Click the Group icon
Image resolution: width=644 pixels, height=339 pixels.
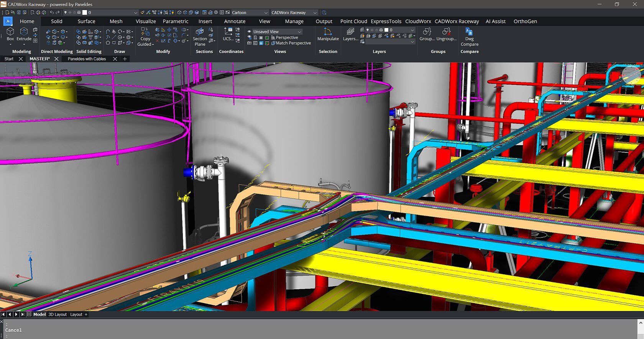tap(427, 34)
